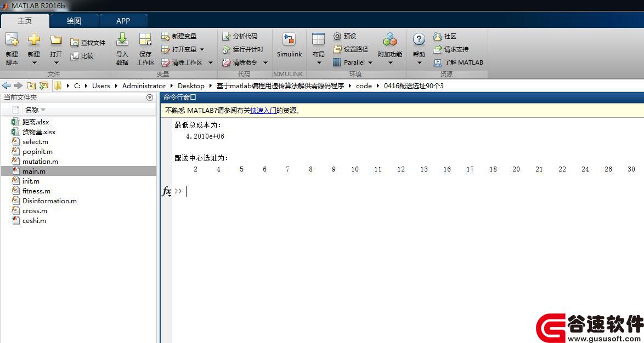Click the Help (帮助) question mark icon
Viewport: 644px width, 343px height.
[419, 39]
